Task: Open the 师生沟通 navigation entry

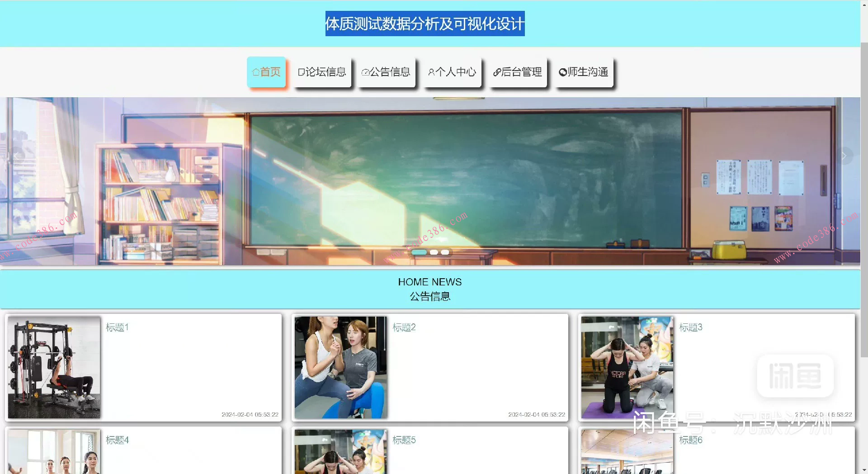Action: pos(584,71)
